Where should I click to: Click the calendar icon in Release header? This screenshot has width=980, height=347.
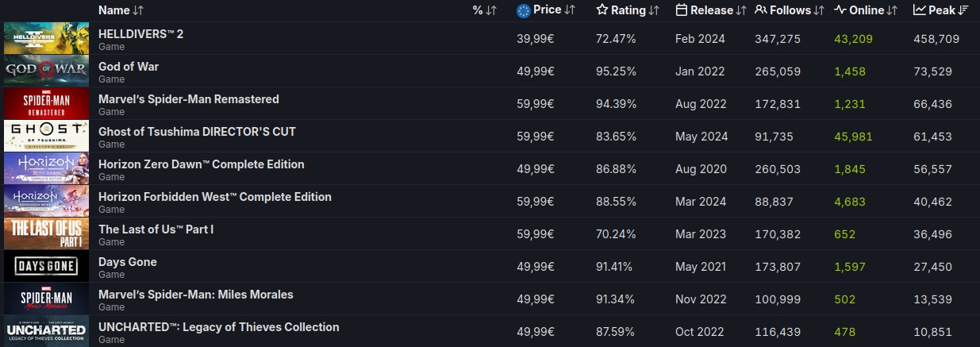[681, 10]
